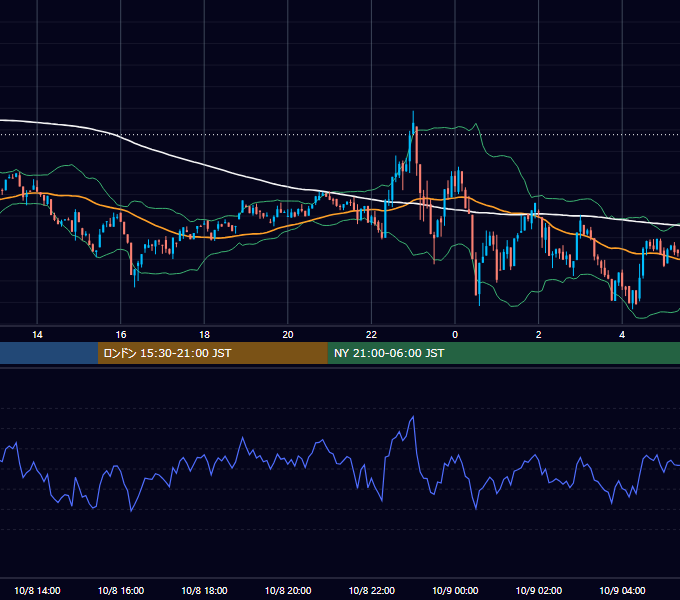Click the hour 20 axis tick label
Viewport: 680px width, 600px height.
coord(288,335)
